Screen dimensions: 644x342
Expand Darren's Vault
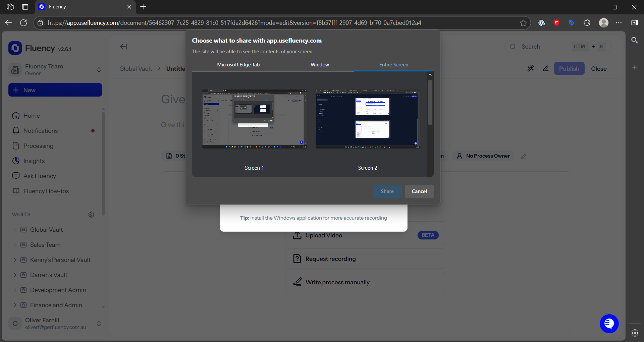[x=15, y=275]
